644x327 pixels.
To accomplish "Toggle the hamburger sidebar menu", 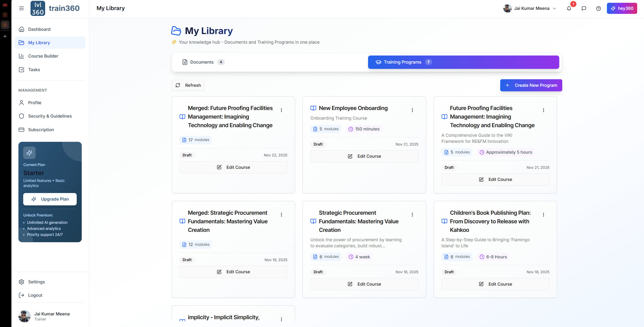I will (21, 8).
